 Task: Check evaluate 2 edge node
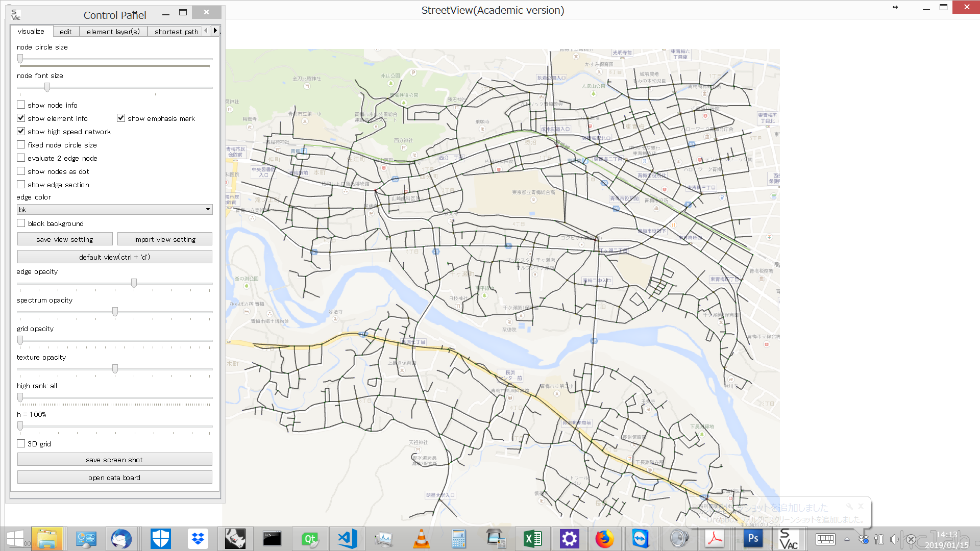point(21,158)
